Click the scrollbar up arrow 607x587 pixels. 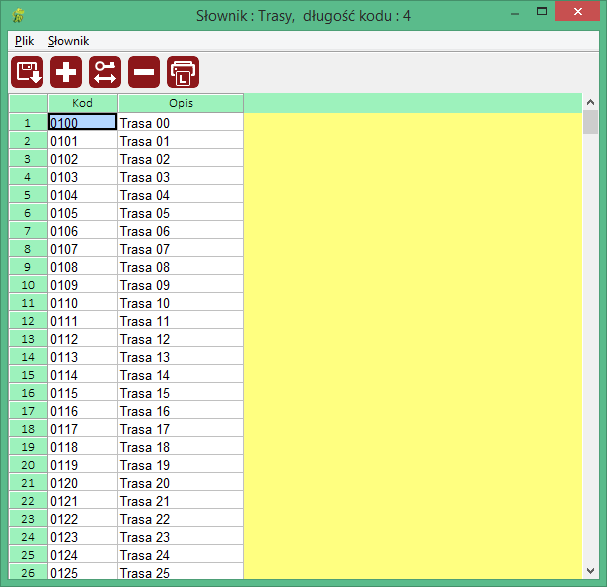point(590,102)
